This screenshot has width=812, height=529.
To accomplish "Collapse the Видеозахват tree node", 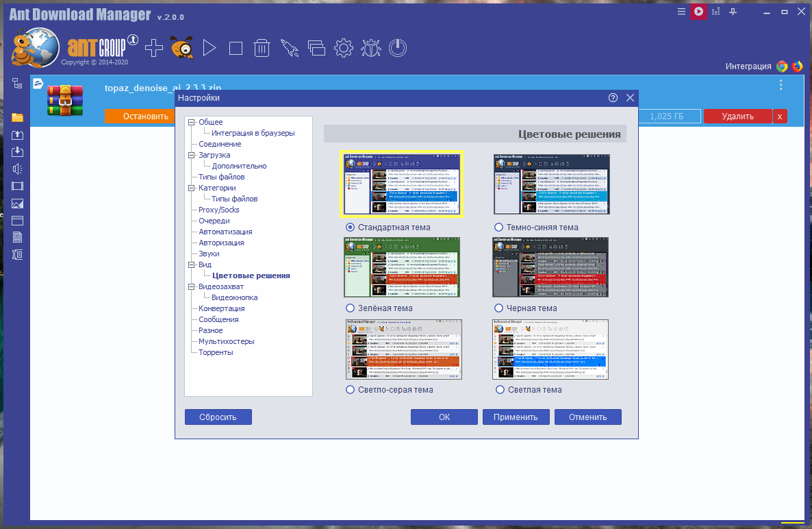I will point(191,286).
